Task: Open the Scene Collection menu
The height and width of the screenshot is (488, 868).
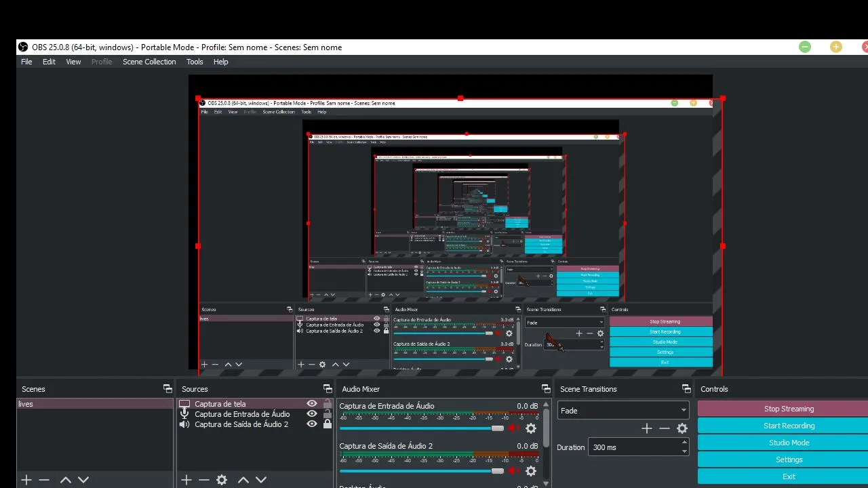Action: pyautogui.click(x=149, y=62)
